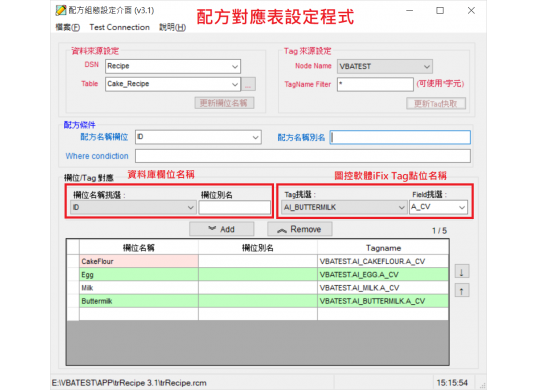The width and height of the screenshot is (536, 390).
Task: Select the CakeFlour cell in the grid
Action: [138, 261]
